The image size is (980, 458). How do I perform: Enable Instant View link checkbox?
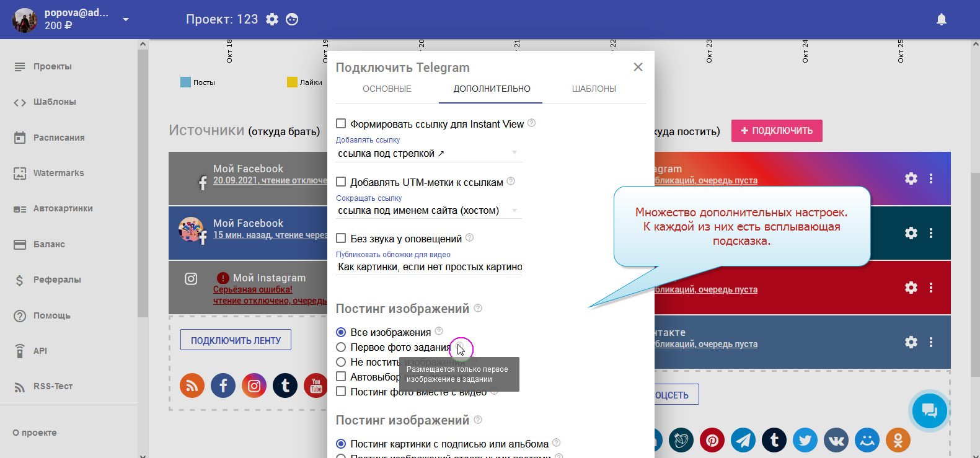click(x=341, y=124)
